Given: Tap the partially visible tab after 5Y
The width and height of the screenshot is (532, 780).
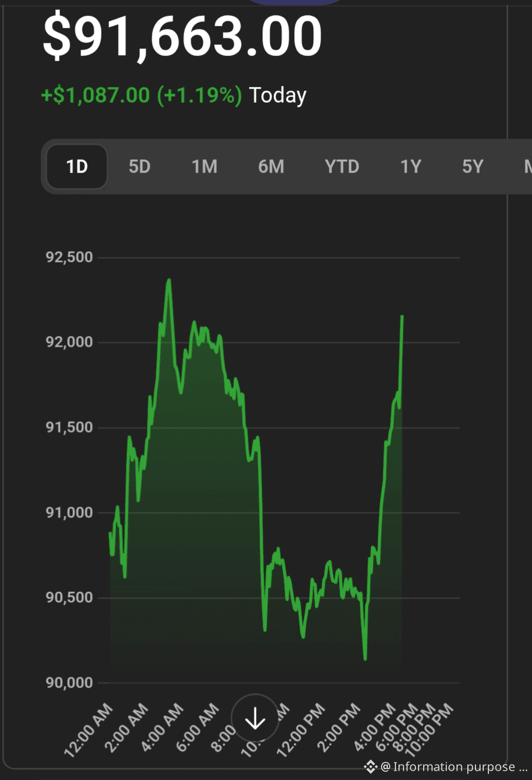Looking at the screenshot, I should pyautogui.click(x=527, y=167).
